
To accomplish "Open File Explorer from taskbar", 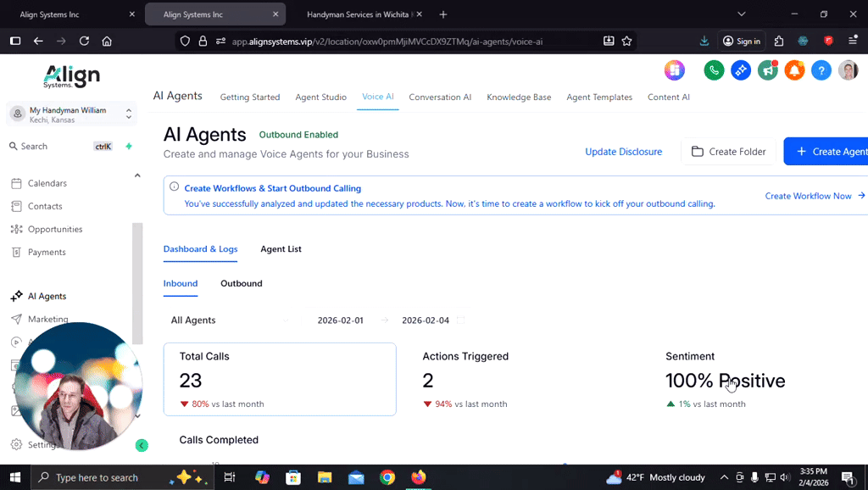I will (325, 477).
